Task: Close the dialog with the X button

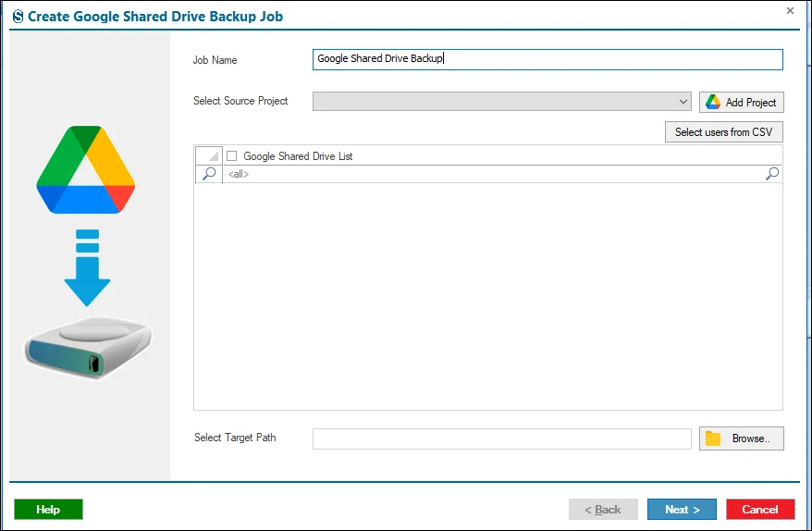Action: pyautogui.click(x=790, y=10)
